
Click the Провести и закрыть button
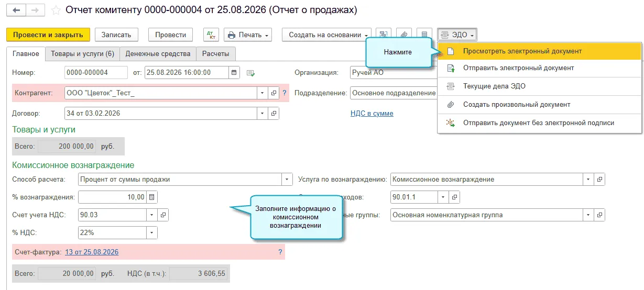tap(48, 35)
